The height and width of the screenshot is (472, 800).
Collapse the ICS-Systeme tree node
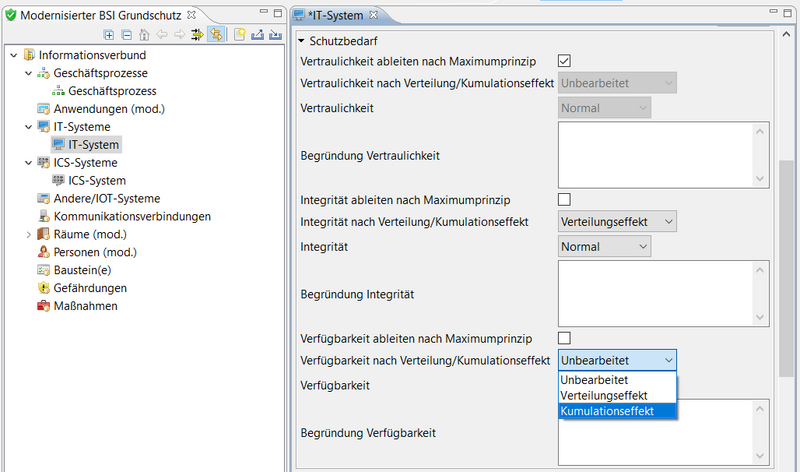point(29,163)
